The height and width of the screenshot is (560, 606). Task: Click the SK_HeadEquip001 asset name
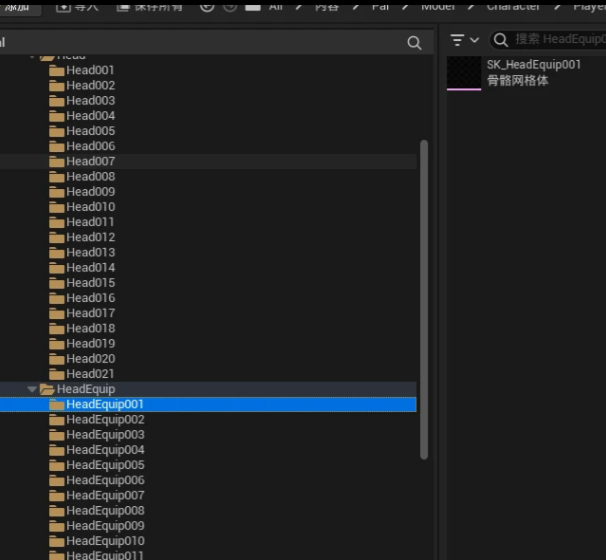[533, 65]
